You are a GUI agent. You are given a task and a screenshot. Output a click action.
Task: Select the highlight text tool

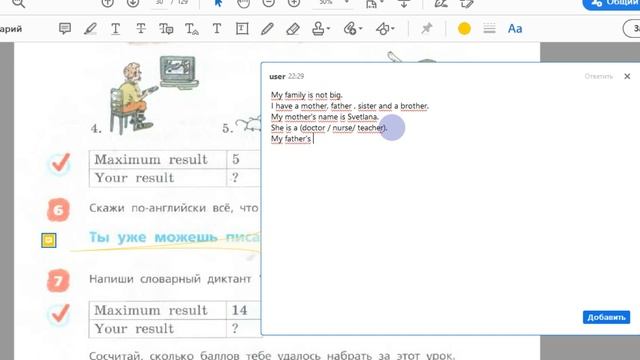tap(90, 29)
